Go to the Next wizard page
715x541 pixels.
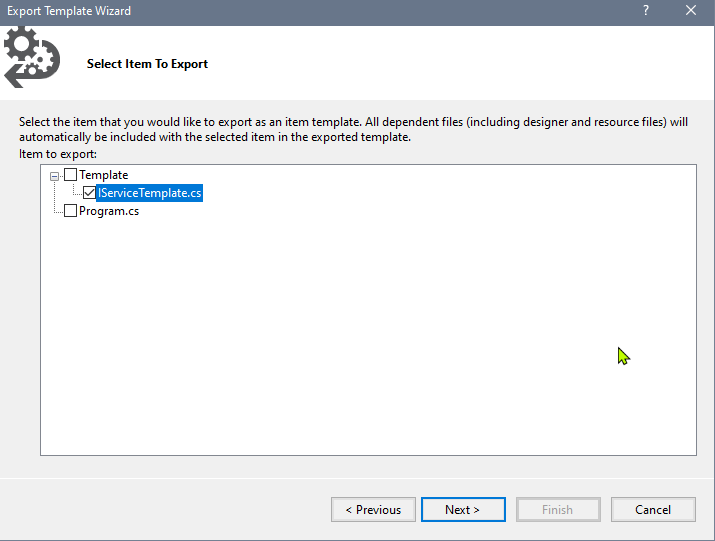[x=463, y=510]
